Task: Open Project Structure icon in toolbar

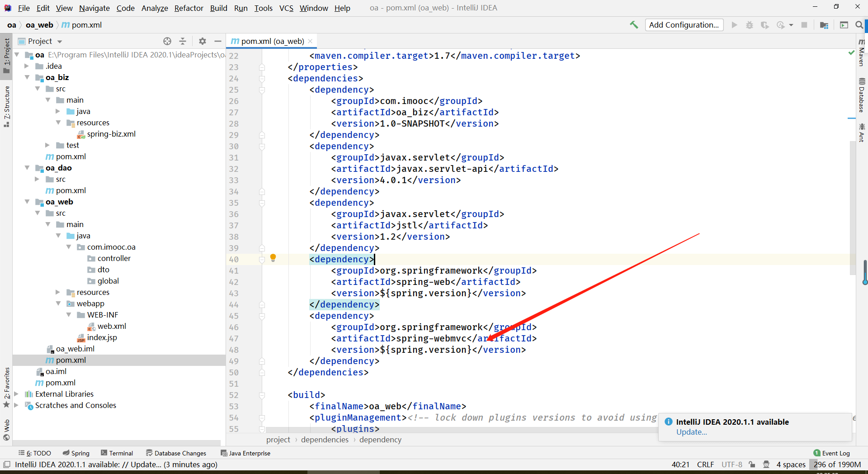Action: pos(824,25)
